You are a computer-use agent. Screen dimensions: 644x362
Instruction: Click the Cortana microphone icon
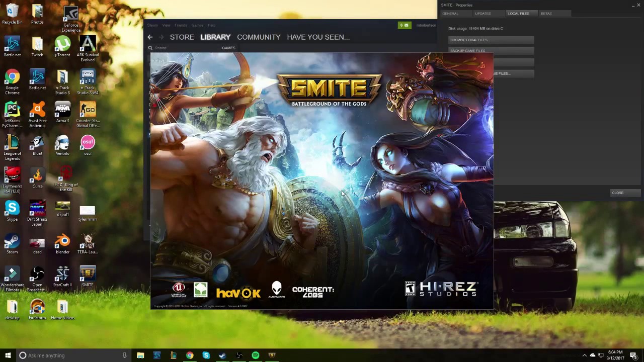(124, 355)
